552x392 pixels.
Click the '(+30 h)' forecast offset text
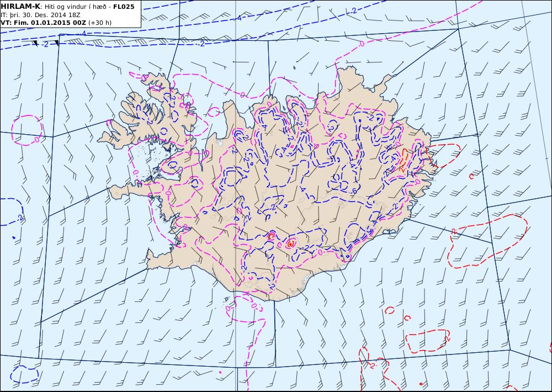(x=99, y=23)
